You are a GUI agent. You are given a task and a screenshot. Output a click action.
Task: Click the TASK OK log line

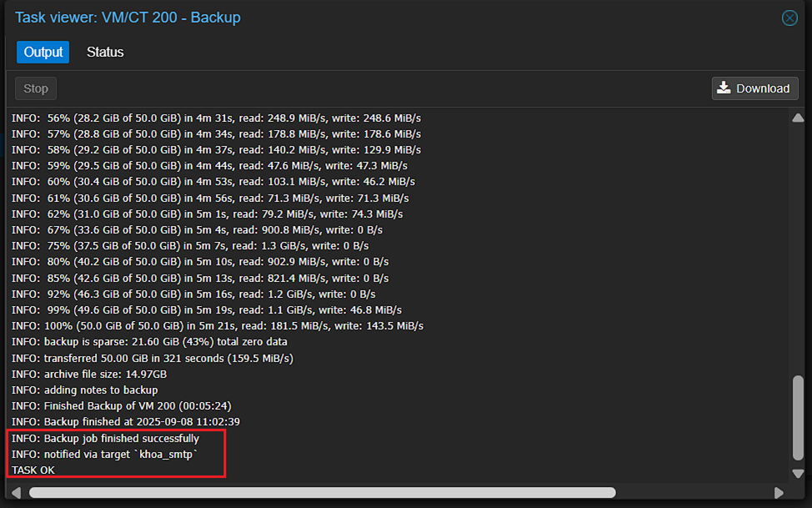pyautogui.click(x=33, y=470)
